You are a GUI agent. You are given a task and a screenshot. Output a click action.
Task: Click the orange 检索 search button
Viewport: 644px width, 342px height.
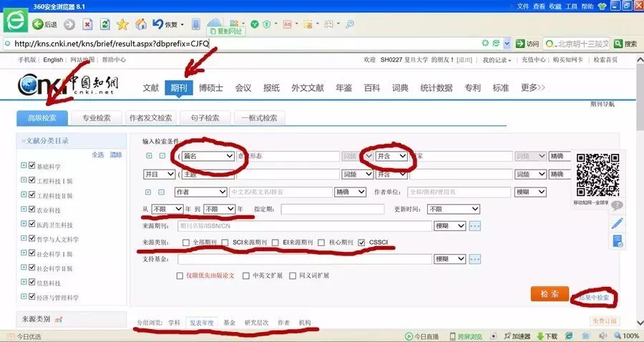click(x=550, y=294)
